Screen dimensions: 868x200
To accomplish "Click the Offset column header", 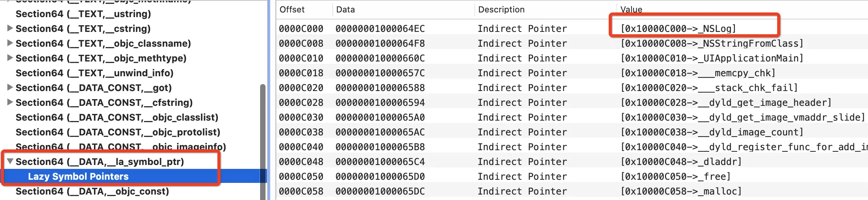I will coord(292,10).
